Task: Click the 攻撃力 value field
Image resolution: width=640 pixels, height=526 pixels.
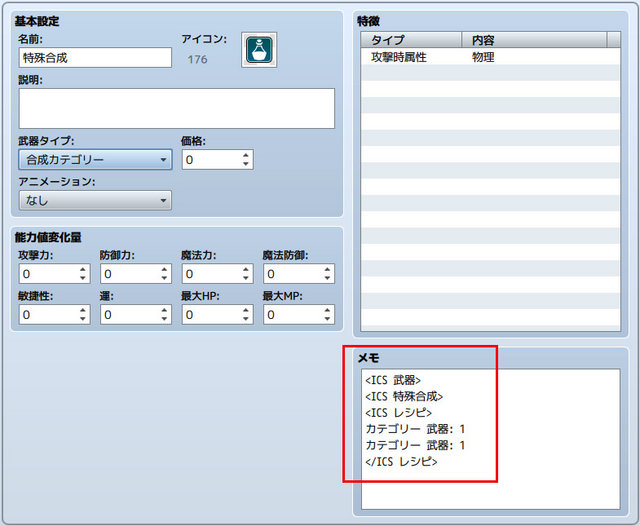Action: [x=48, y=274]
